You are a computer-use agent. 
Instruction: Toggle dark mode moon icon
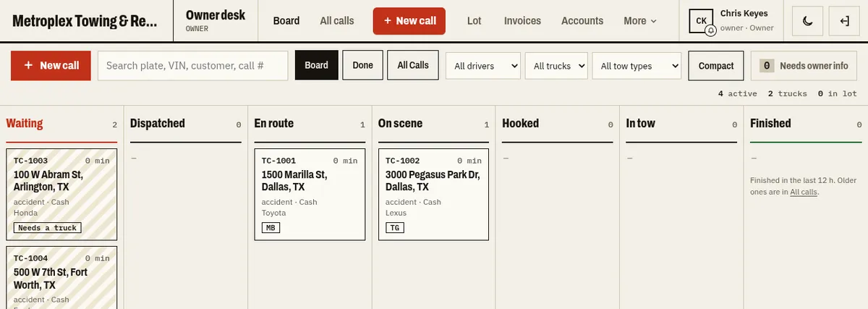(808, 21)
